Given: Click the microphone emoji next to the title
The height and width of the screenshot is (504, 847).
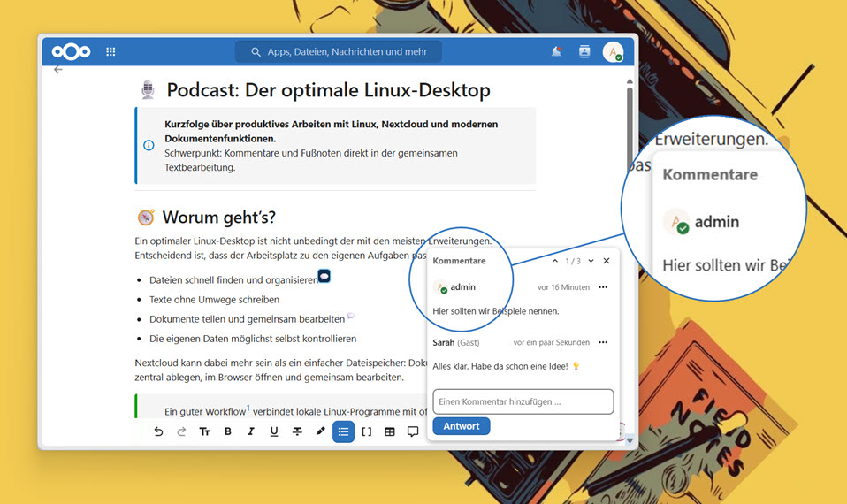Looking at the screenshot, I should [x=148, y=89].
